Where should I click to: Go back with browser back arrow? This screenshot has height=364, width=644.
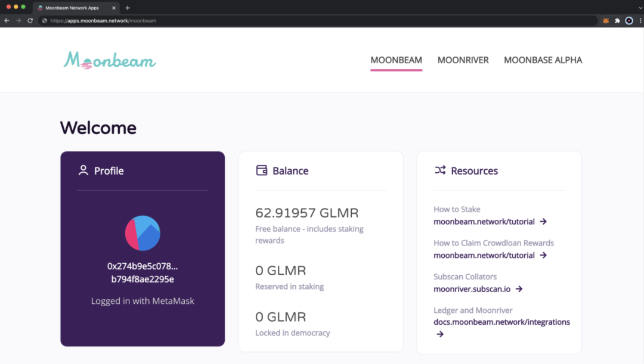7,20
